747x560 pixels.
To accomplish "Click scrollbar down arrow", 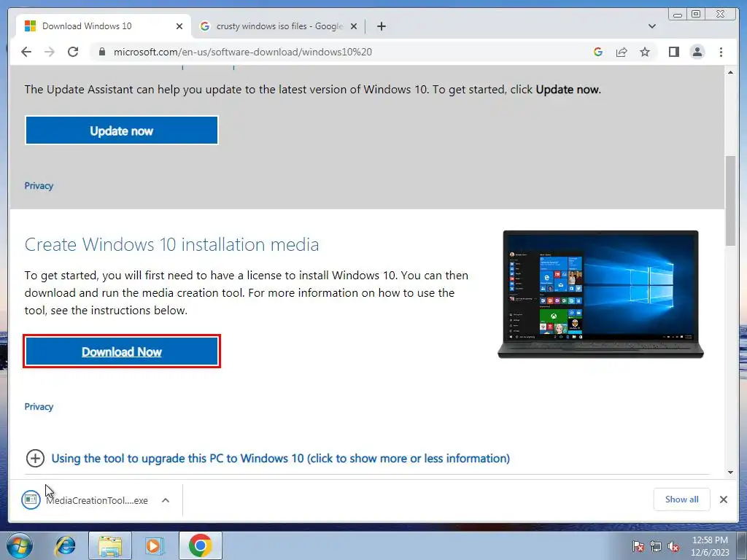I will tap(730, 472).
